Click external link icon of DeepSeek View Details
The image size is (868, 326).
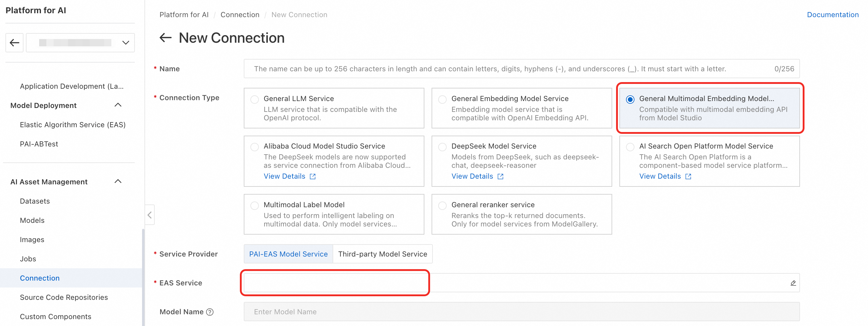[501, 177]
